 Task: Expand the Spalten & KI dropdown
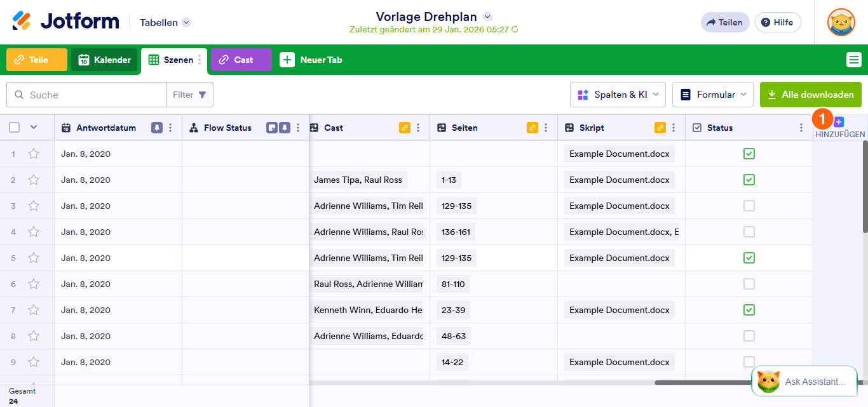pyautogui.click(x=617, y=95)
